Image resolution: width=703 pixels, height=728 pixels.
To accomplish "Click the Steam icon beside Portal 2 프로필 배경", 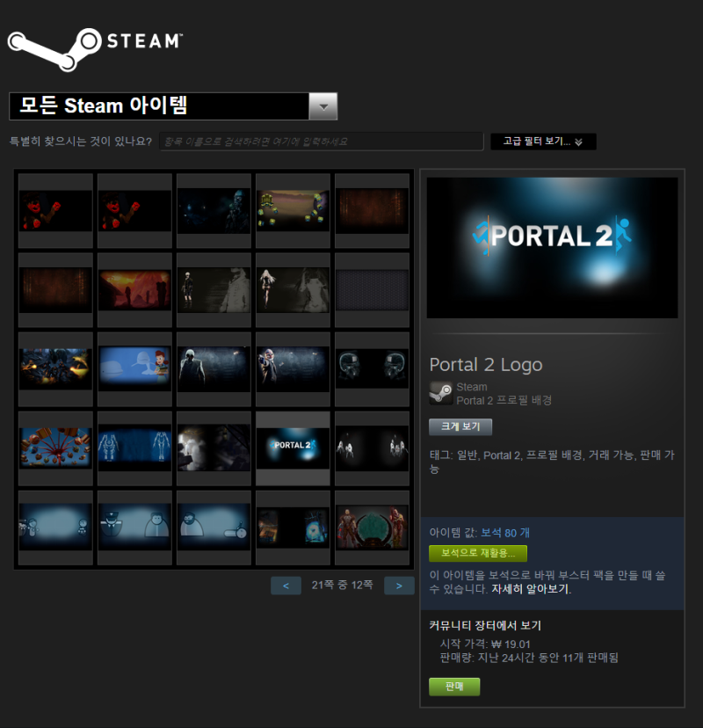I will click(x=441, y=393).
